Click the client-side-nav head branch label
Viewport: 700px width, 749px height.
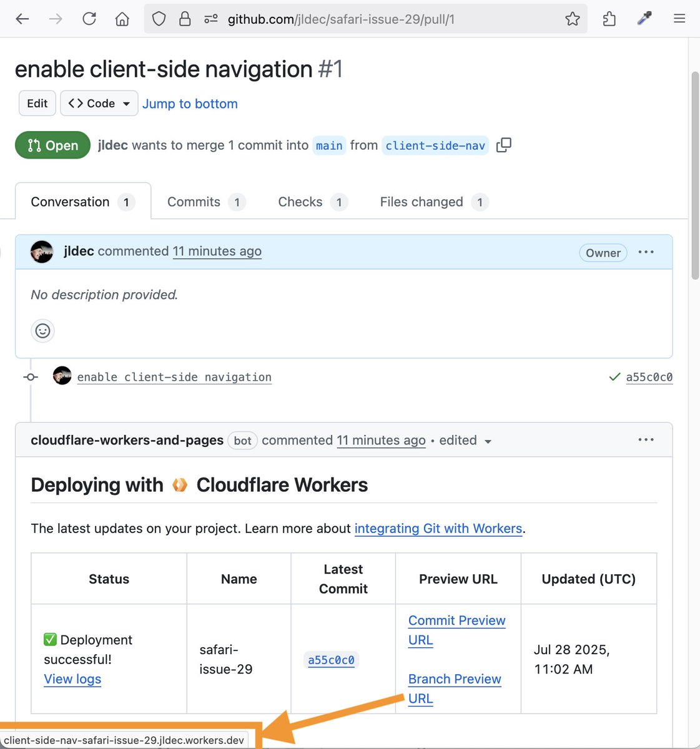pyautogui.click(x=435, y=145)
